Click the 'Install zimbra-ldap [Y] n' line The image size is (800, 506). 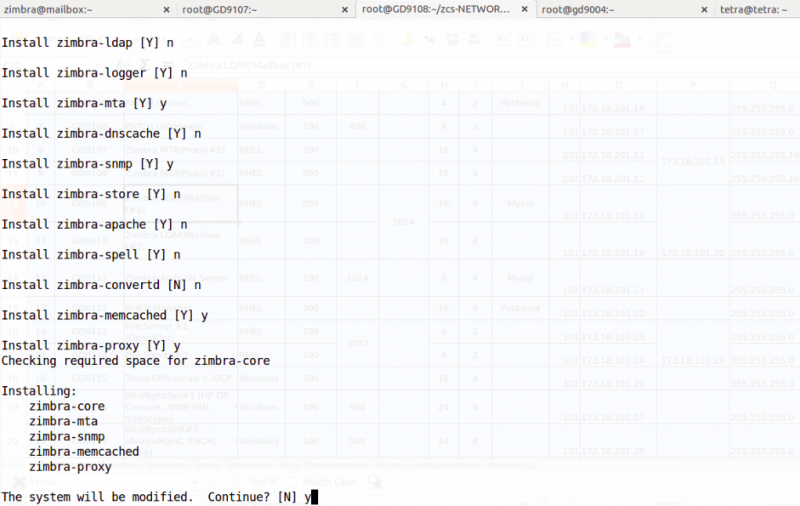pos(88,43)
